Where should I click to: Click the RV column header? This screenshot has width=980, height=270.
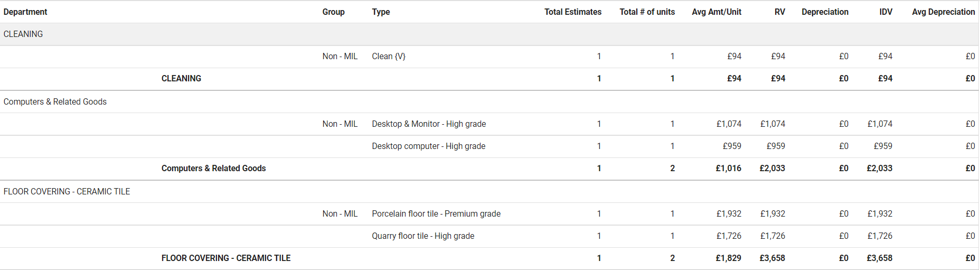click(779, 12)
